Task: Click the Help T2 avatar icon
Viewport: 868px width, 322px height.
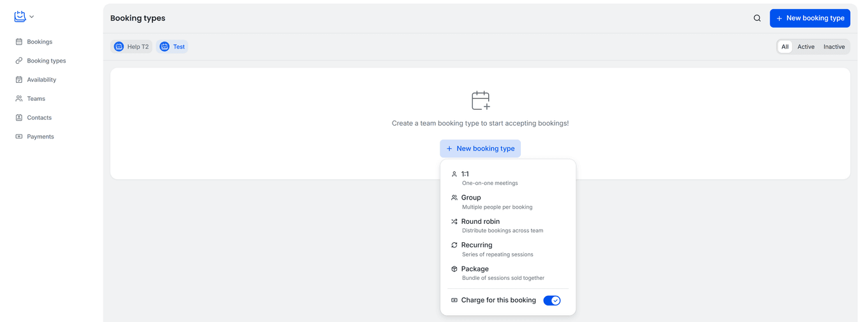Action: [119, 47]
